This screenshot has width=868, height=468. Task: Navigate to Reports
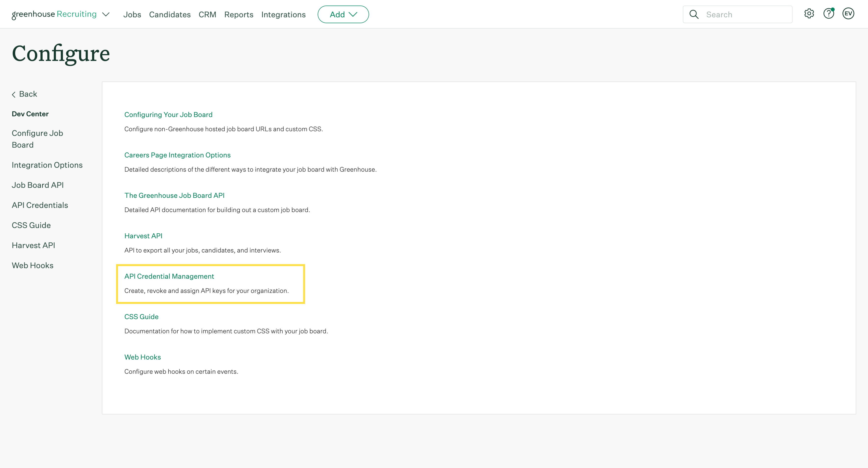(239, 14)
